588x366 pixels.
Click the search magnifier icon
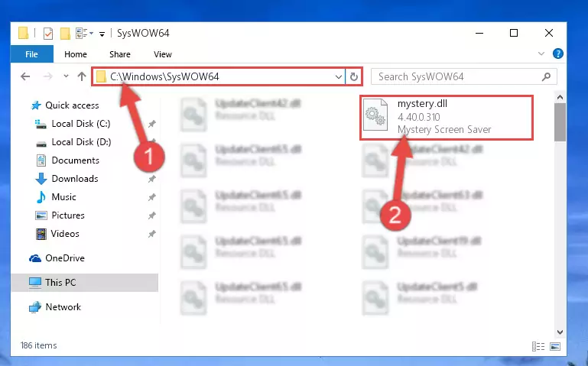547,77
